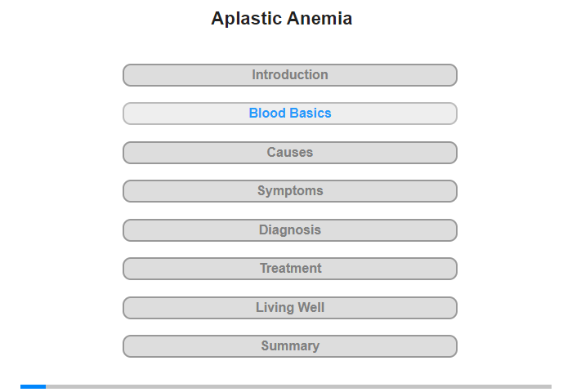Click the gray unfilled portion of progress bar

[298, 386]
